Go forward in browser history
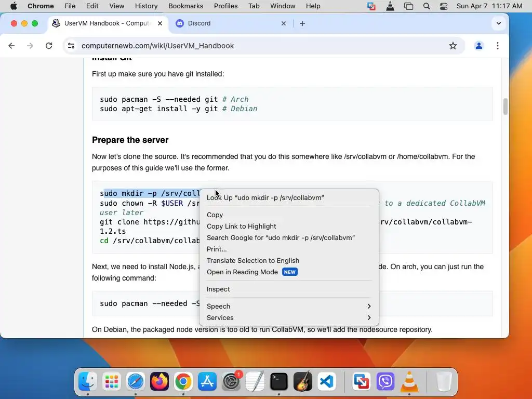Image resolution: width=532 pixels, height=399 pixels. [x=30, y=46]
